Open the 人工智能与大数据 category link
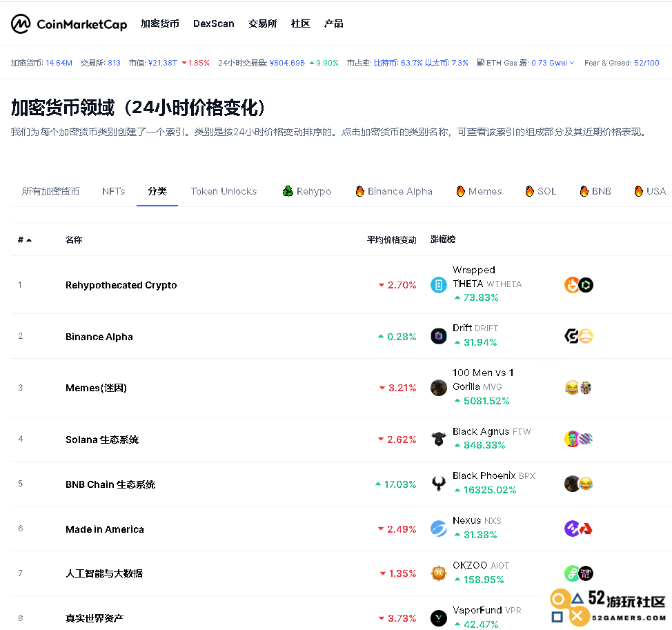The height and width of the screenshot is (630, 672). [104, 573]
